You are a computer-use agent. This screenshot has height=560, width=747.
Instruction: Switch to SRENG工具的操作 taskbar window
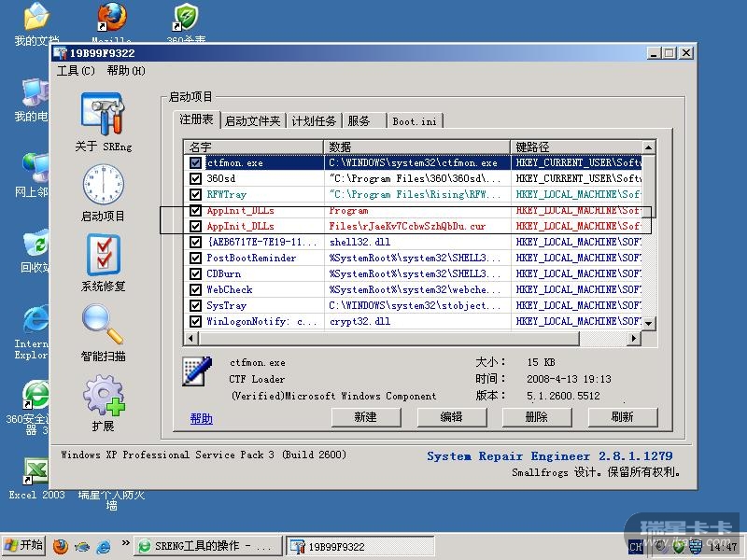point(207,546)
